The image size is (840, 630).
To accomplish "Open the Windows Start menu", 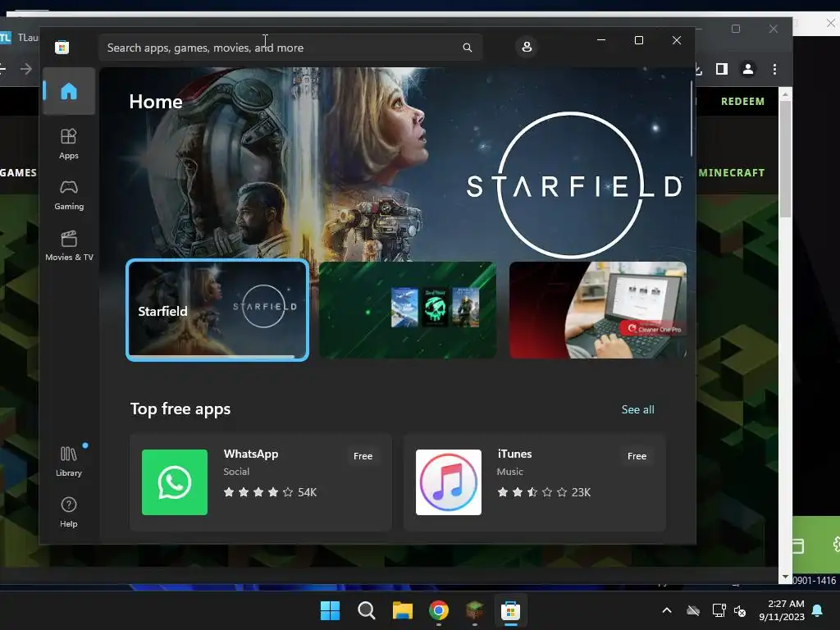I will pos(330,610).
